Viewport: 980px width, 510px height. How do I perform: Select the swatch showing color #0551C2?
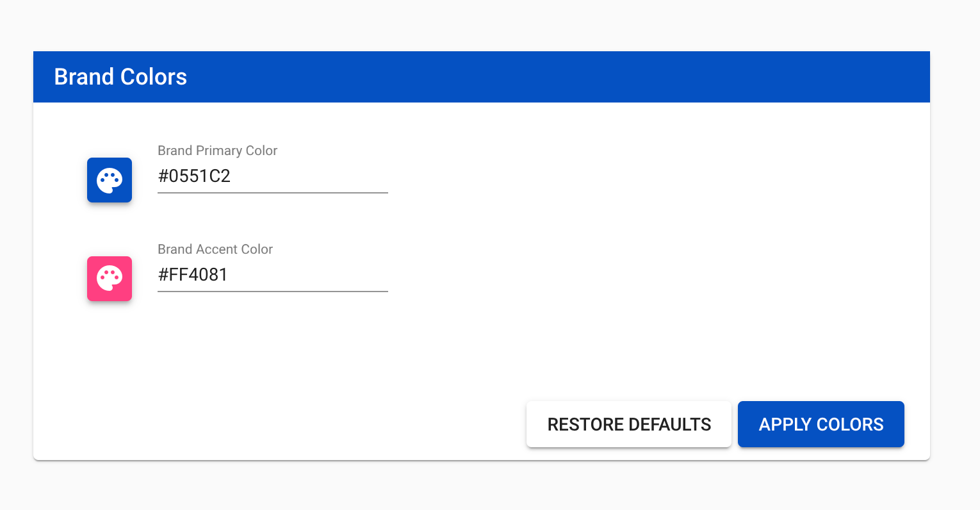(x=110, y=180)
